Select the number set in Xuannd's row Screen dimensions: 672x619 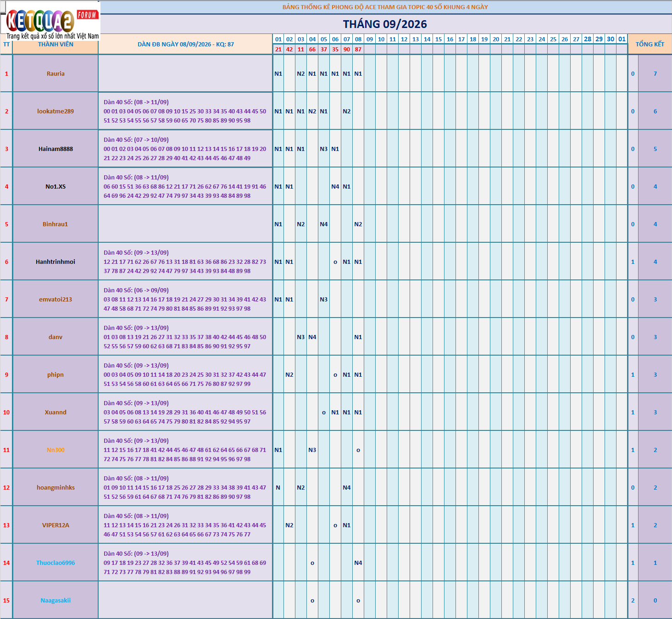click(x=185, y=413)
